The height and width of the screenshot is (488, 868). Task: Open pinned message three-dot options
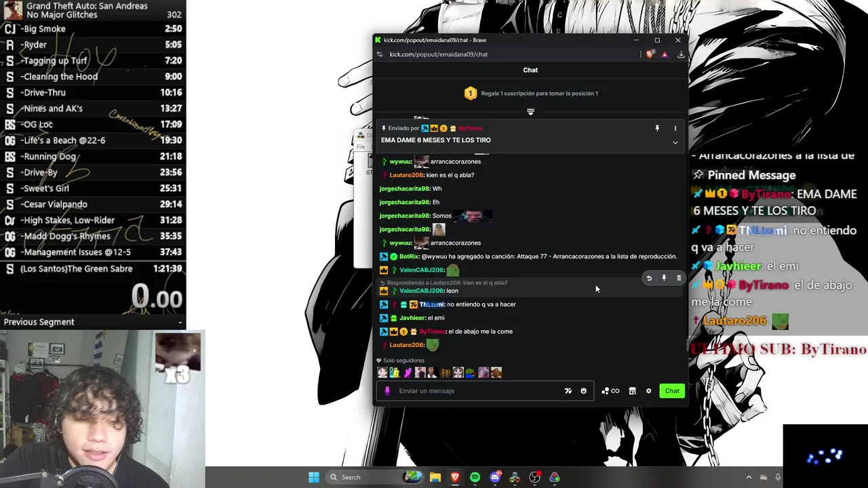(675, 128)
